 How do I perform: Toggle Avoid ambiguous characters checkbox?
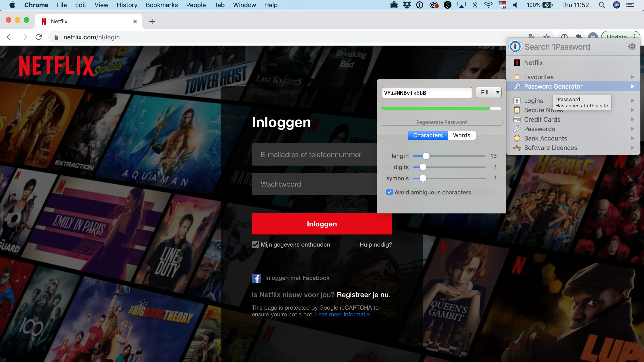click(389, 192)
